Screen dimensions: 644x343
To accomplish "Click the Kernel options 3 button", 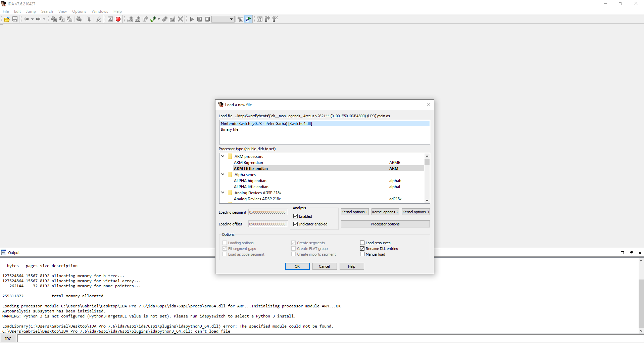I will coord(416,212).
